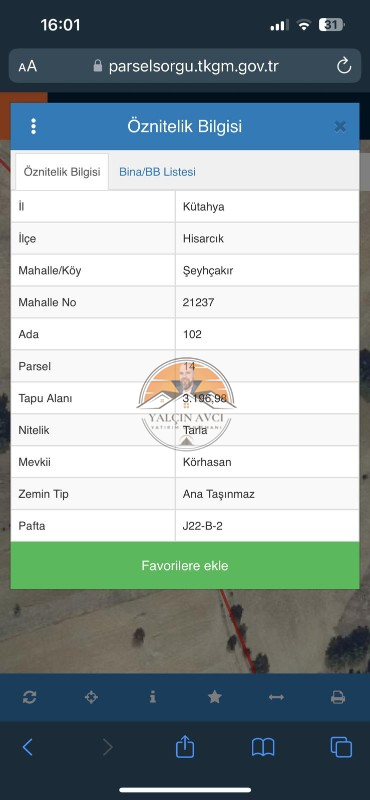This screenshot has width=370, height=800.
Task: Activate the crosshair locate icon
Action: 91,697
